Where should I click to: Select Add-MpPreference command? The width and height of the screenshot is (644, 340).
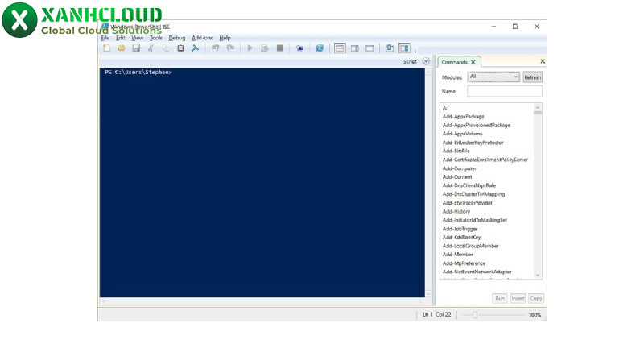[464, 263]
